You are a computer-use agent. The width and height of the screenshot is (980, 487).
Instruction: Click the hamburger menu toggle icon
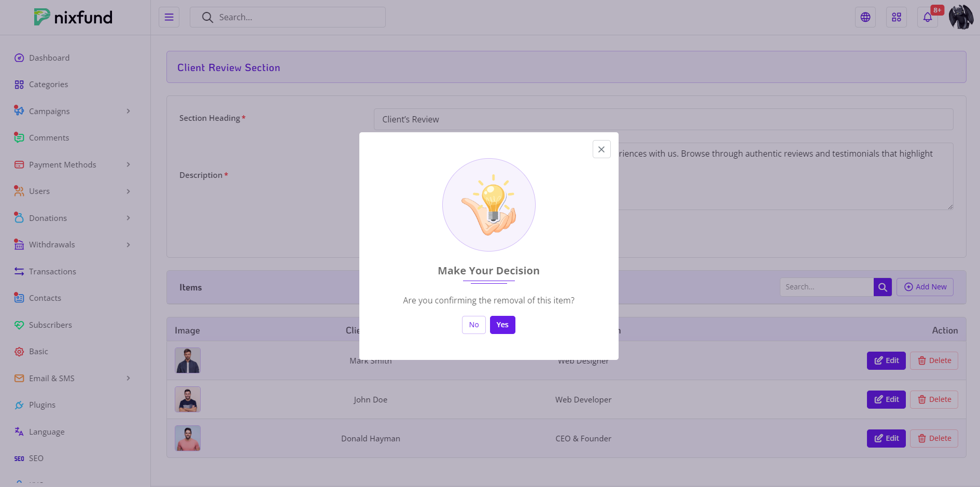[169, 17]
